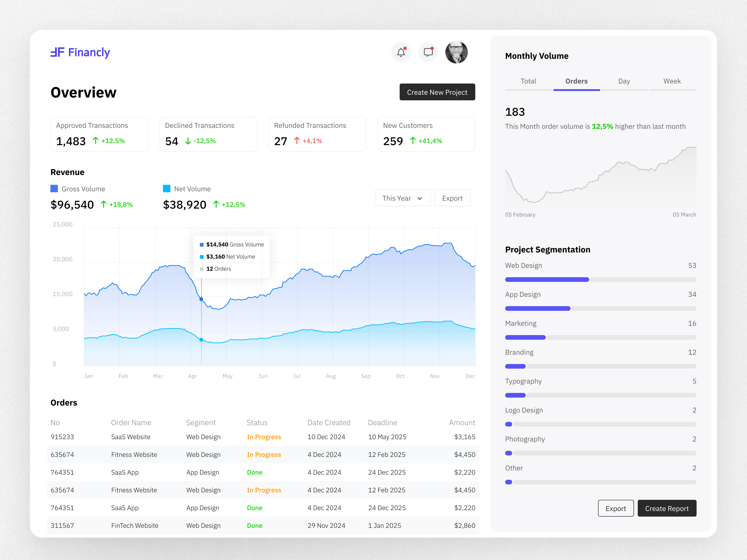Open the notifications bell icon
Viewport: 747px width, 560px height.
[x=401, y=52]
